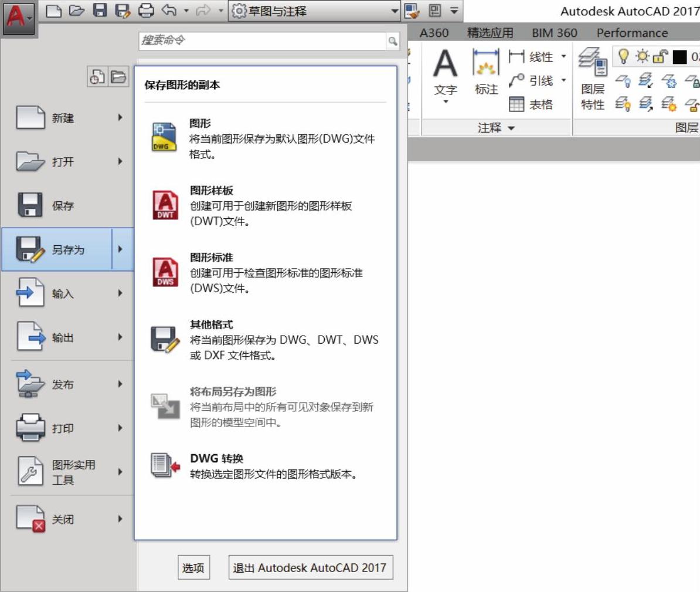Open the 关闭 (Close) menu item
This screenshot has height=592, width=700.
[x=68, y=519]
